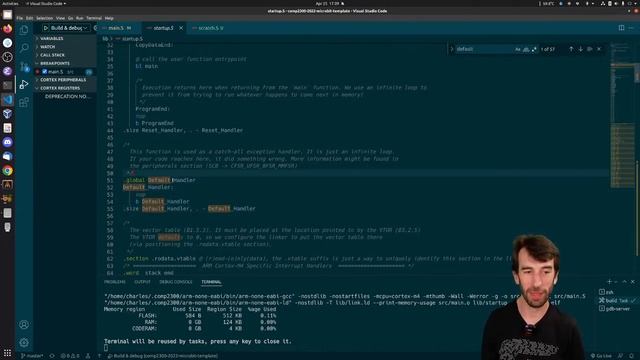The height and width of the screenshot is (360, 640).
Task: Create a new terminal with plus icon
Action: point(609,282)
